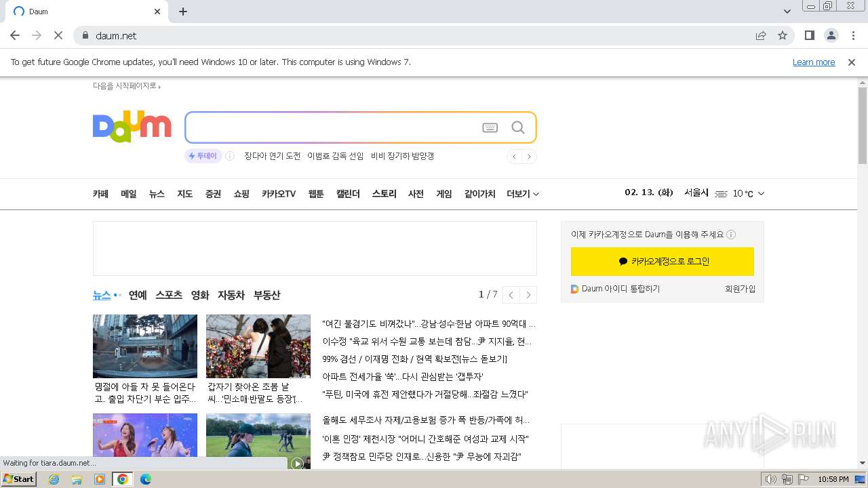
Task: Open the info icon beside 투데이
Action: pos(230,156)
